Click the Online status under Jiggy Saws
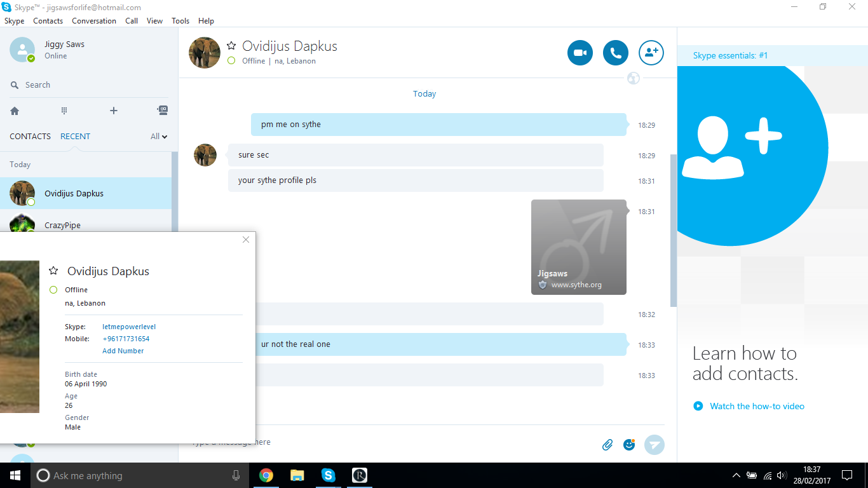Viewport: 868px width, 488px height. click(55, 56)
